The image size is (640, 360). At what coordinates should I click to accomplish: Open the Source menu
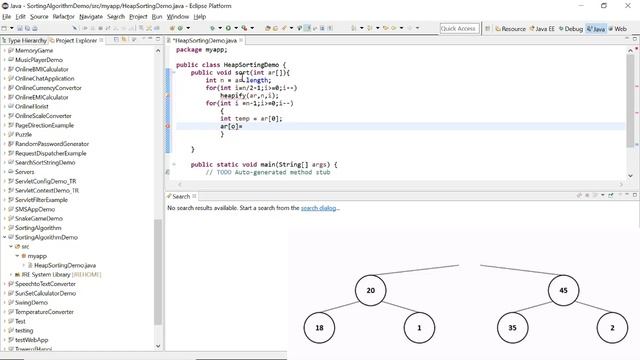pos(39,17)
